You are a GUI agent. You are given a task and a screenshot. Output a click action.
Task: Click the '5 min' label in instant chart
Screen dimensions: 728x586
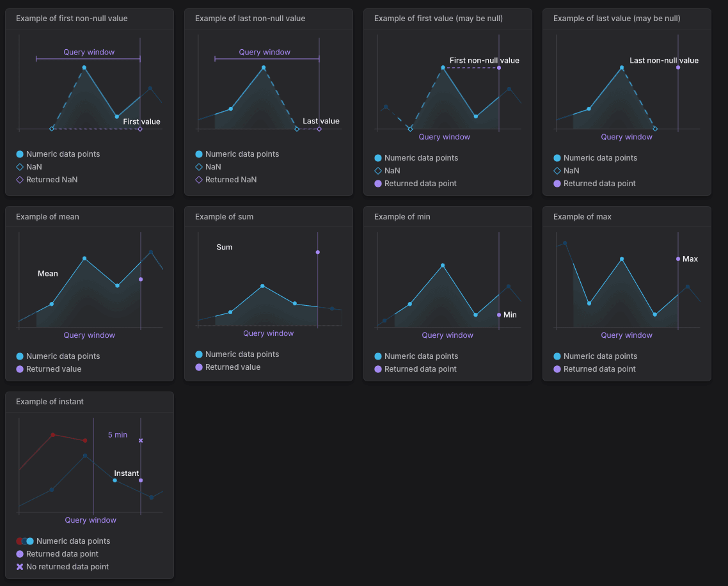(118, 435)
